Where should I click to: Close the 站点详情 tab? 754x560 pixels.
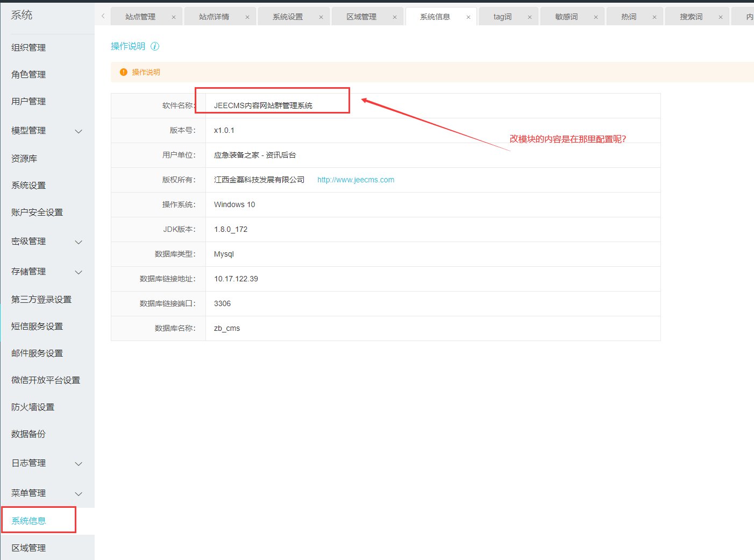247,17
